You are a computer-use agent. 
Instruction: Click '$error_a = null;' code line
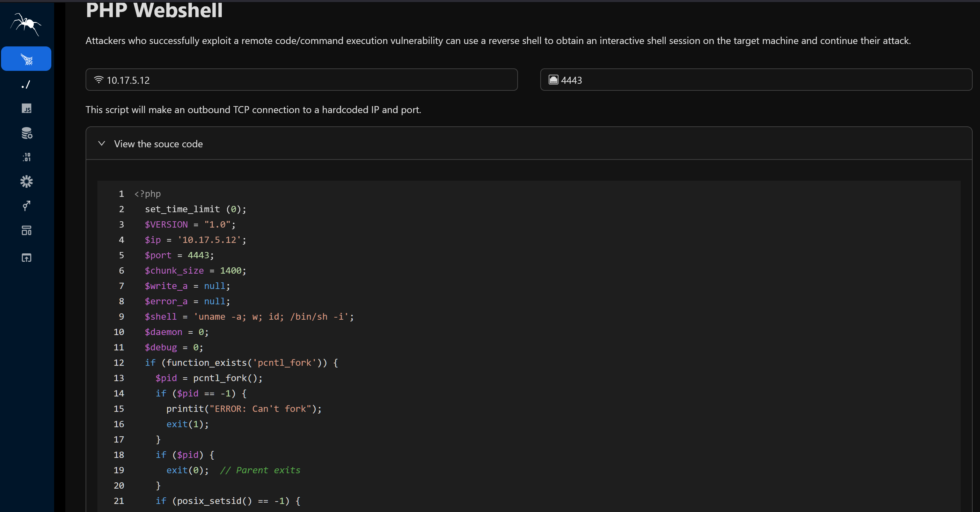click(187, 302)
